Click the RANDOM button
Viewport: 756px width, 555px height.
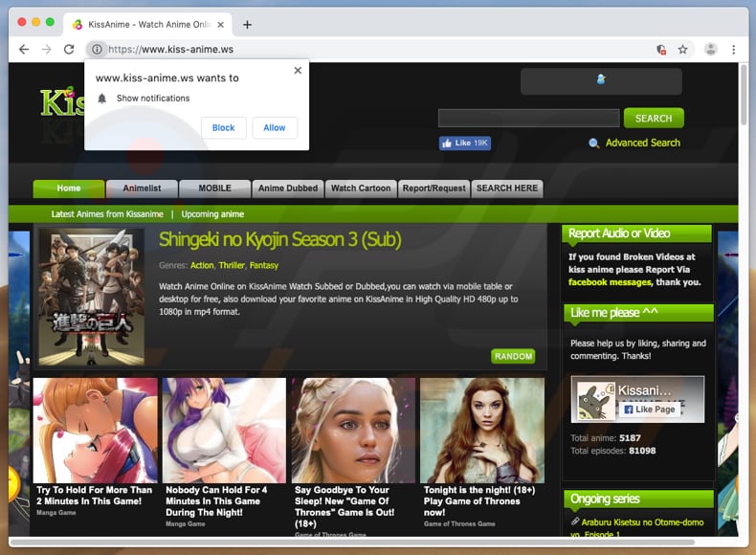point(513,356)
